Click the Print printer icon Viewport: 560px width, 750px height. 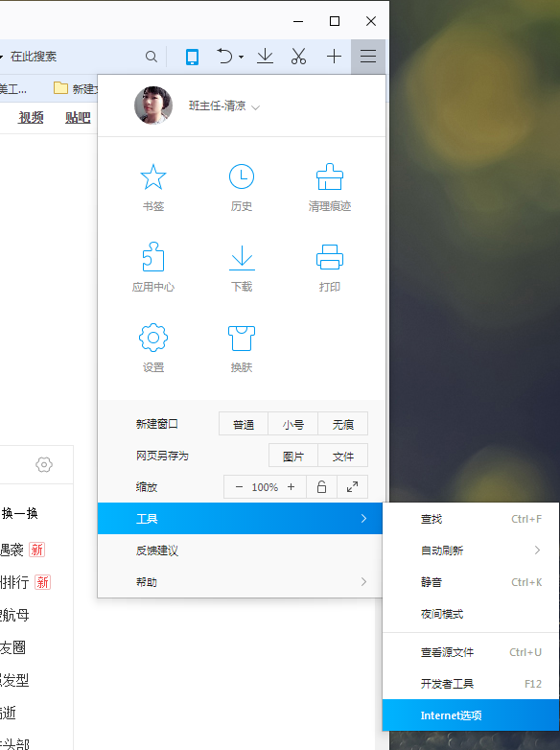(x=330, y=257)
